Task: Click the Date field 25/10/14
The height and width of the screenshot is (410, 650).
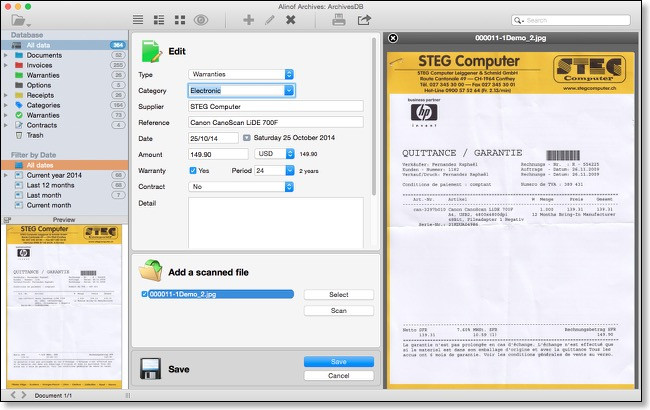Action: 213,138
